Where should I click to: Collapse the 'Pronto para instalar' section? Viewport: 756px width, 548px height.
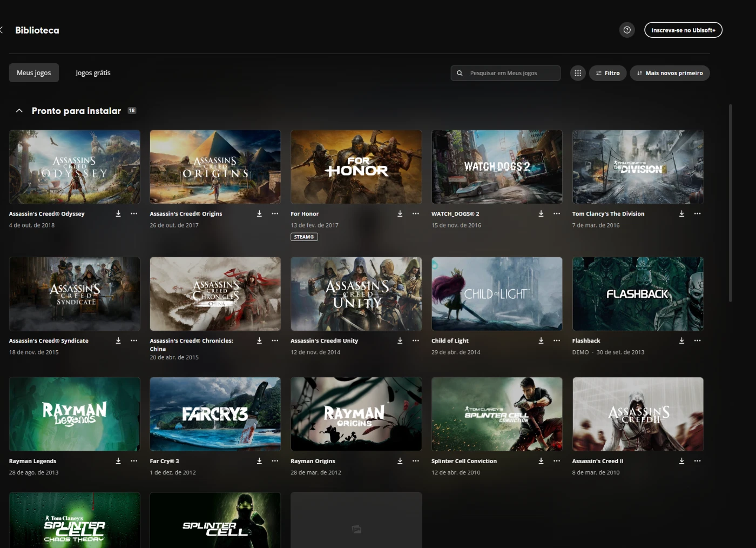pyautogui.click(x=19, y=111)
